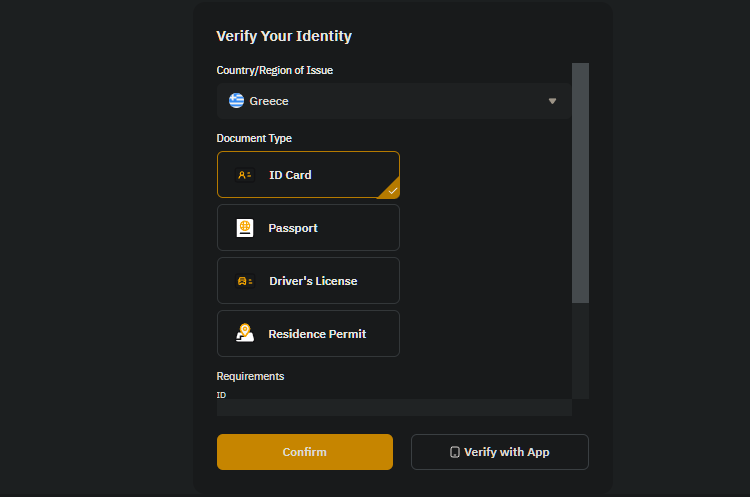Select ID Card document type
The width and height of the screenshot is (750, 497).
[308, 175]
